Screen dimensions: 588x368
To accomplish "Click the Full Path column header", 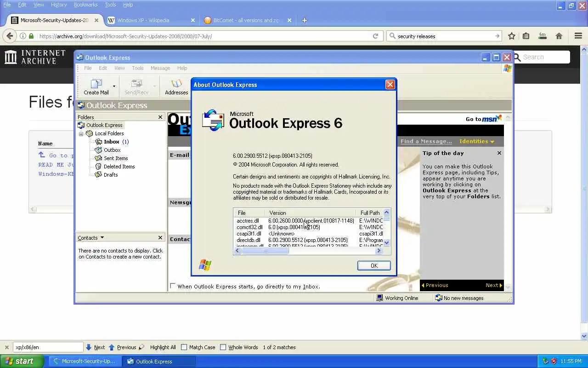I will [x=369, y=213].
